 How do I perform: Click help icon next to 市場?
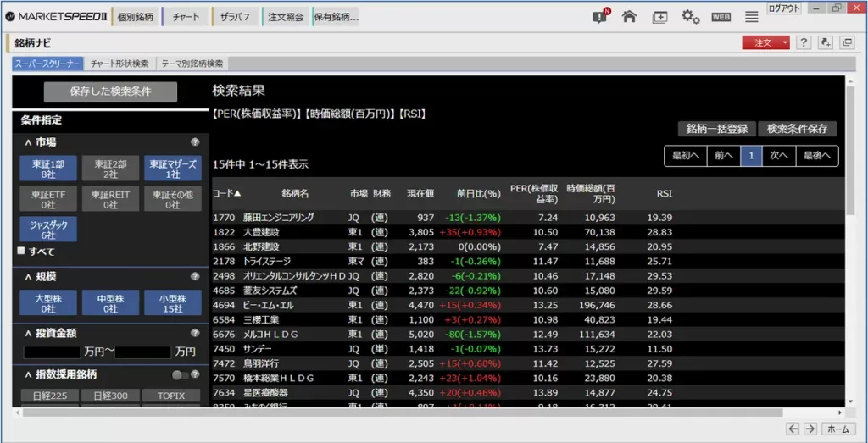point(195,142)
